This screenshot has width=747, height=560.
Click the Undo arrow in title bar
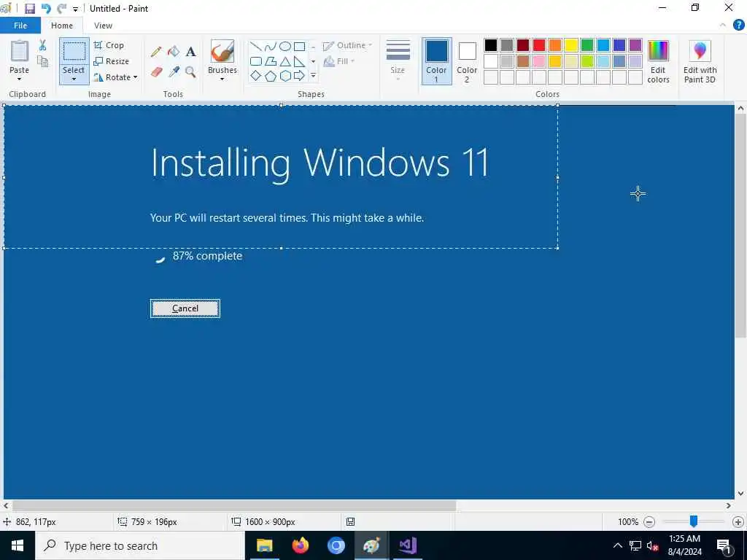(x=46, y=9)
